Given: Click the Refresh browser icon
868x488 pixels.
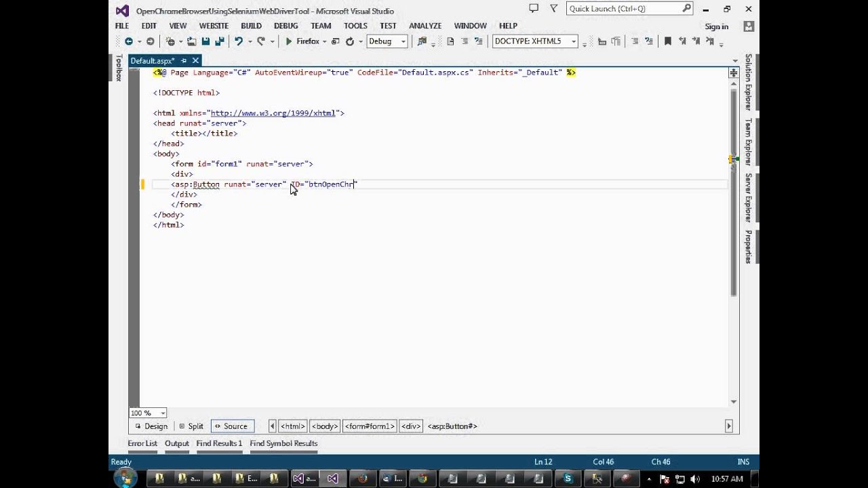Looking at the screenshot, I should coord(350,41).
